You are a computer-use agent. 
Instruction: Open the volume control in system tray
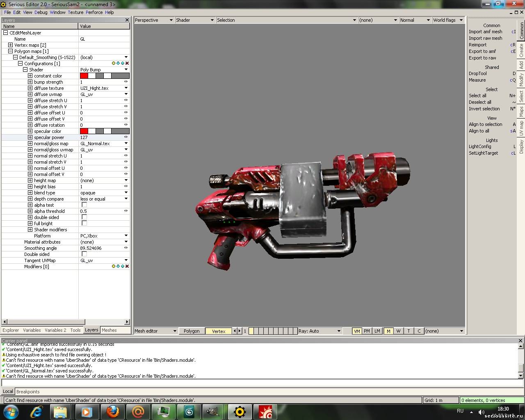[x=481, y=412]
